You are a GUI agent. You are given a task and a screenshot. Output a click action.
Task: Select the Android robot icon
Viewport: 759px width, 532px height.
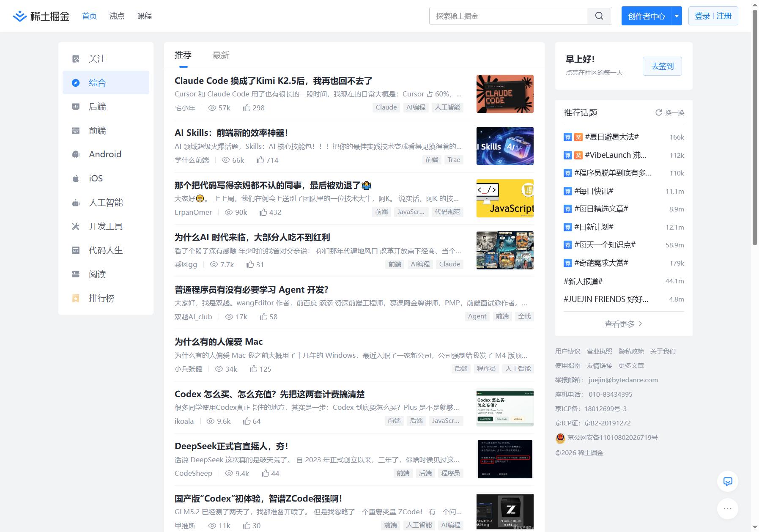(x=76, y=154)
